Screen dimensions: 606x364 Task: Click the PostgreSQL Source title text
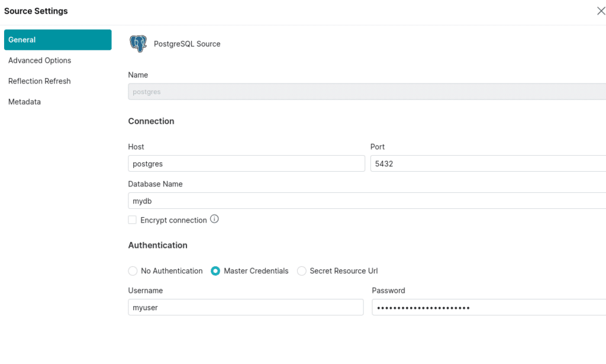187,44
